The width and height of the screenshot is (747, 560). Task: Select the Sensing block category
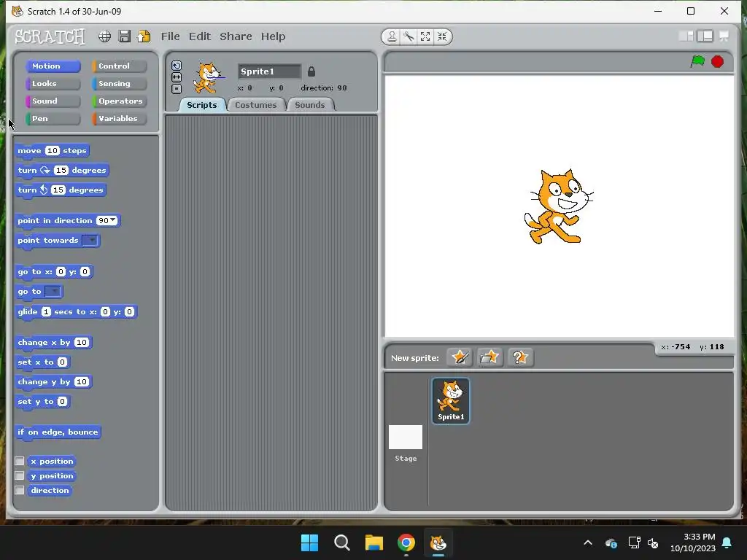(x=120, y=84)
